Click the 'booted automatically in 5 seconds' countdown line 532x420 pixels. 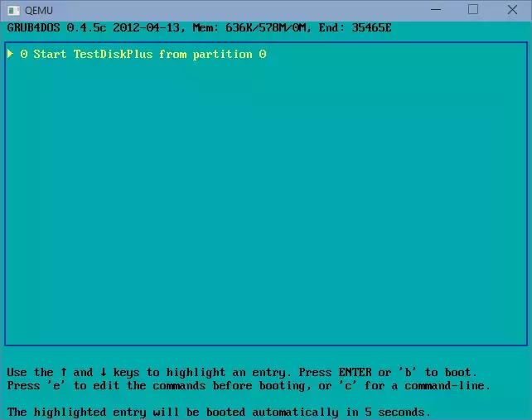click(219, 413)
